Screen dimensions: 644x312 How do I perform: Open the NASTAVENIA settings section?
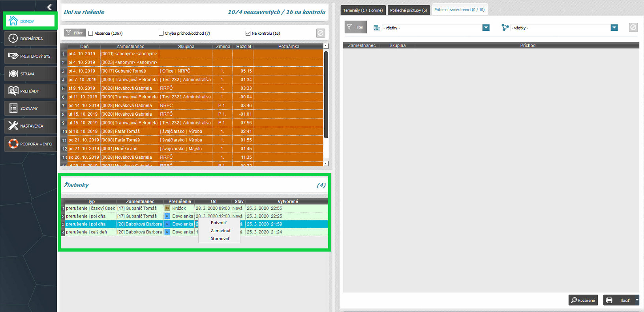[30, 126]
